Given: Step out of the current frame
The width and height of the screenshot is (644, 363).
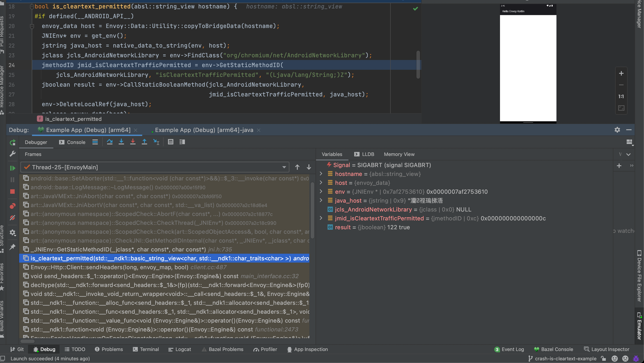Looking at the screenshot, I should (x=144, y=142).
